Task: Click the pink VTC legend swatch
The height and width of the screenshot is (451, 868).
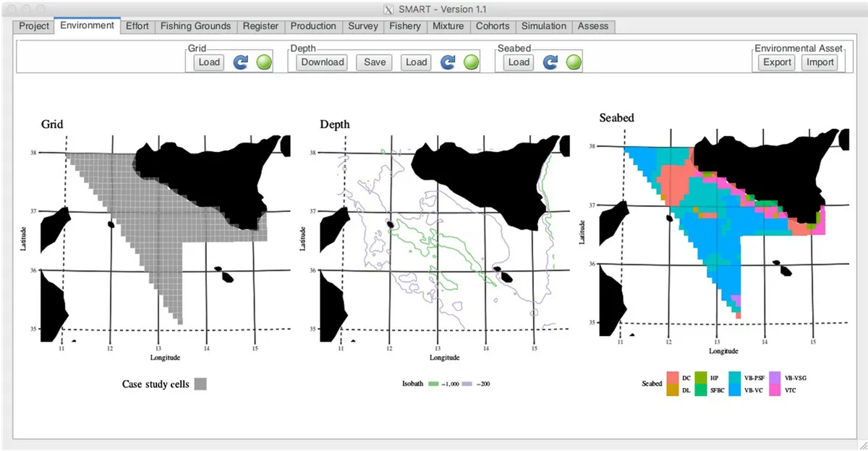Action: tap(774, 390)
